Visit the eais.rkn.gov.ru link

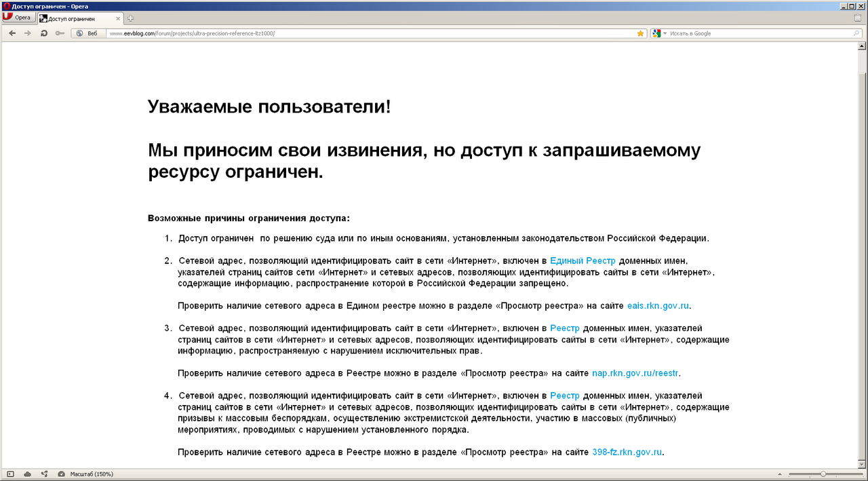pyautogui.click(x=658, y=306)
